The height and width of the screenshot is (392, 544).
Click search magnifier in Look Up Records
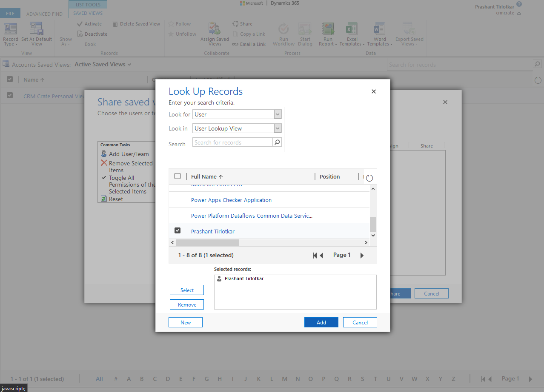pyautogui.click(x=277, y=142)
